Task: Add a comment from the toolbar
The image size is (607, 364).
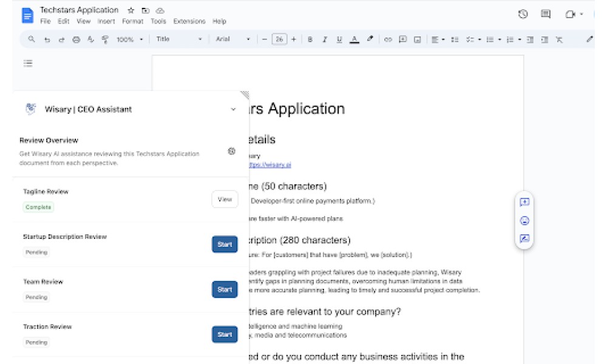Action: 402,39
